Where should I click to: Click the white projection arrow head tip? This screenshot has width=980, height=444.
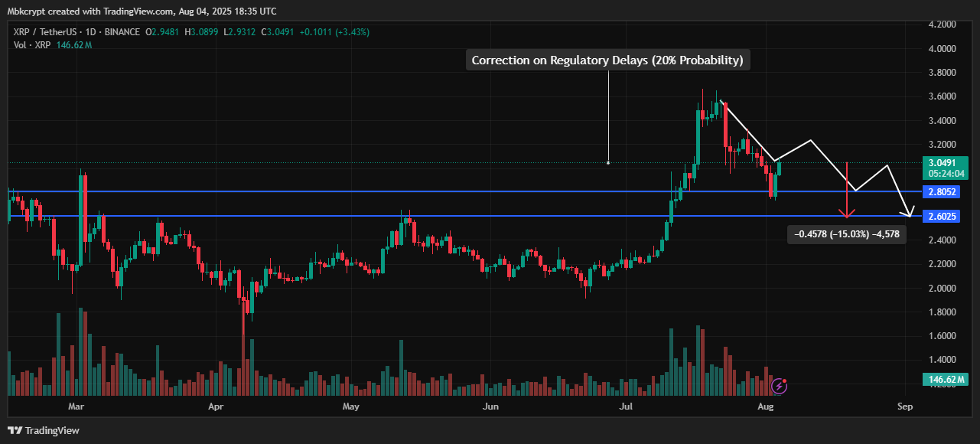click(x=909, y=215)
